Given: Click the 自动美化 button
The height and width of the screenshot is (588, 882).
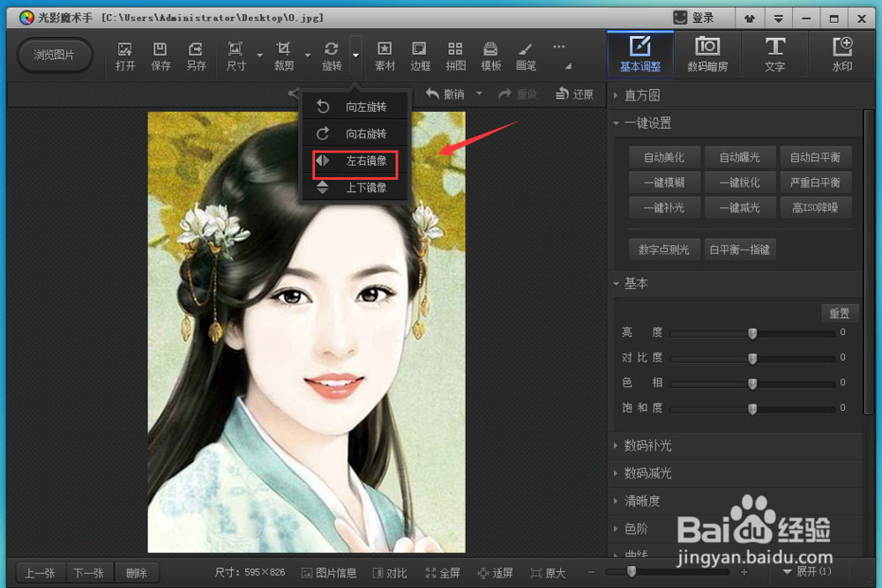Looking at the screenshot, I should tap(664, 158).
